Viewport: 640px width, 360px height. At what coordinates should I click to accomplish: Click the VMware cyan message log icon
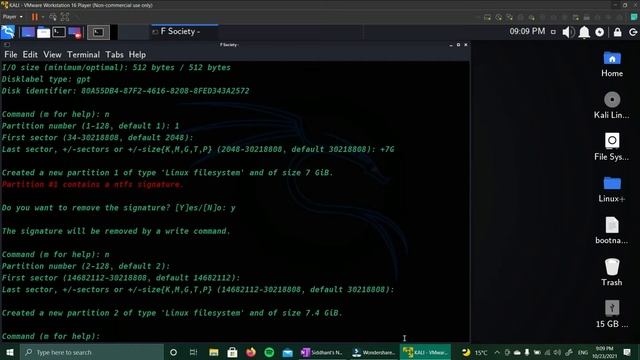pyautogui.click(x=634, y=17)
